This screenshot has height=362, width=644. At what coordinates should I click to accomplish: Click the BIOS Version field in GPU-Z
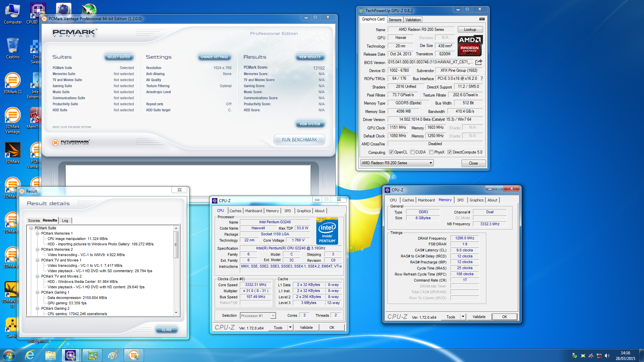click(x=431, y=62)
